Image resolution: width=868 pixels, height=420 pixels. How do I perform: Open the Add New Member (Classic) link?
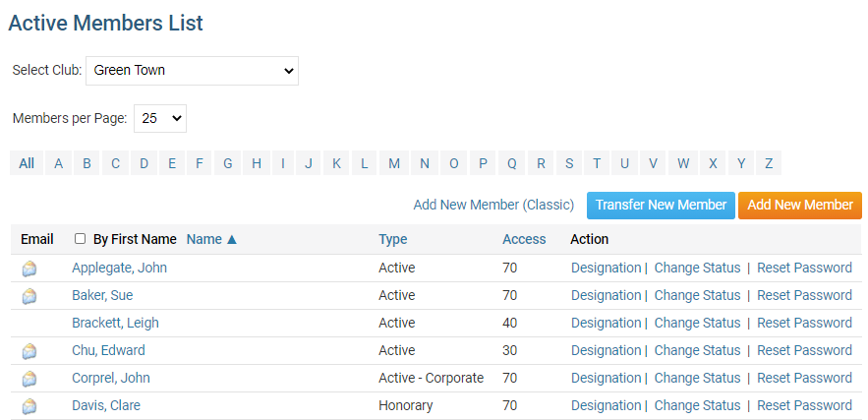(493, 205)
